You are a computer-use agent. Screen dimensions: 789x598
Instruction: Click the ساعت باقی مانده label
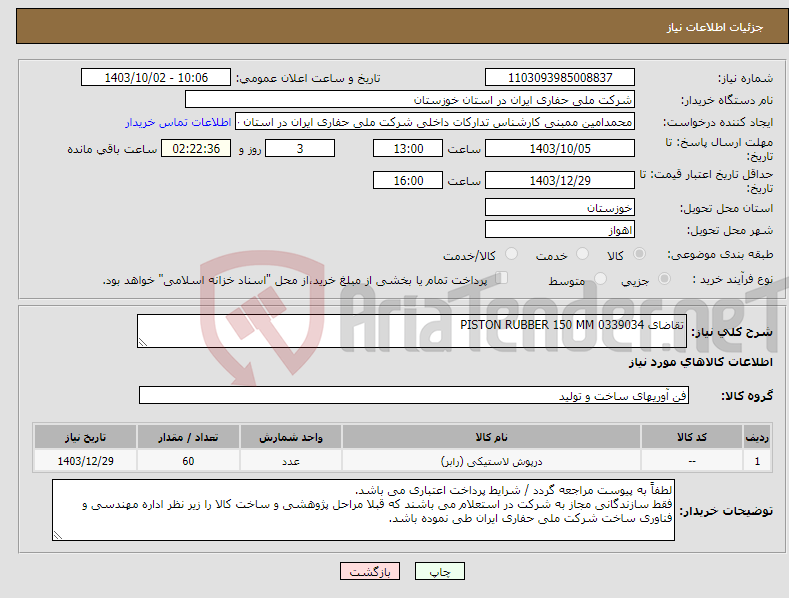point(112,150)
